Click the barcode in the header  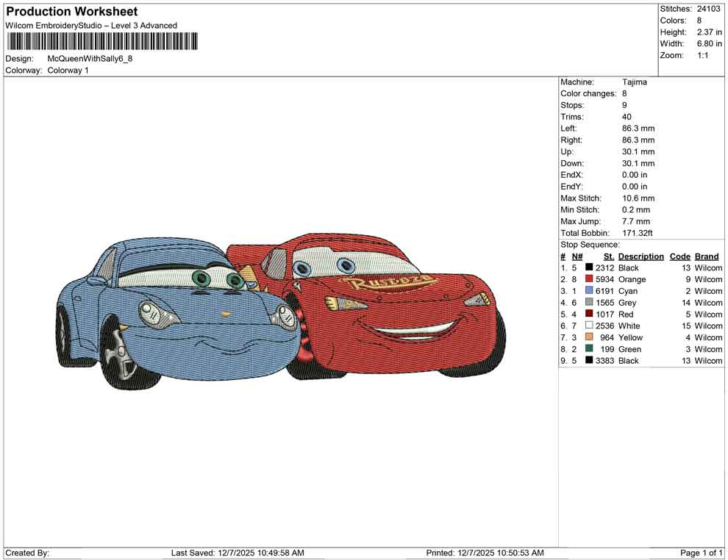click(x=101, y=41)
